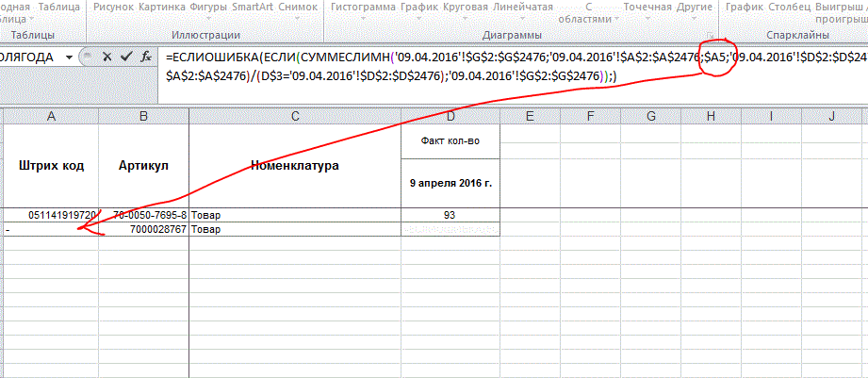
Task: Select the Факт кол-во header cell
Action: [450, 141]
